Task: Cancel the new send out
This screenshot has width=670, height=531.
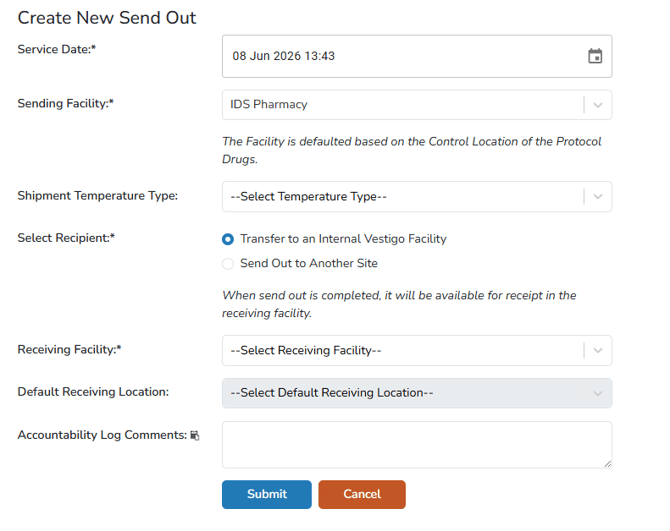Action: click(x=362, y=494)
